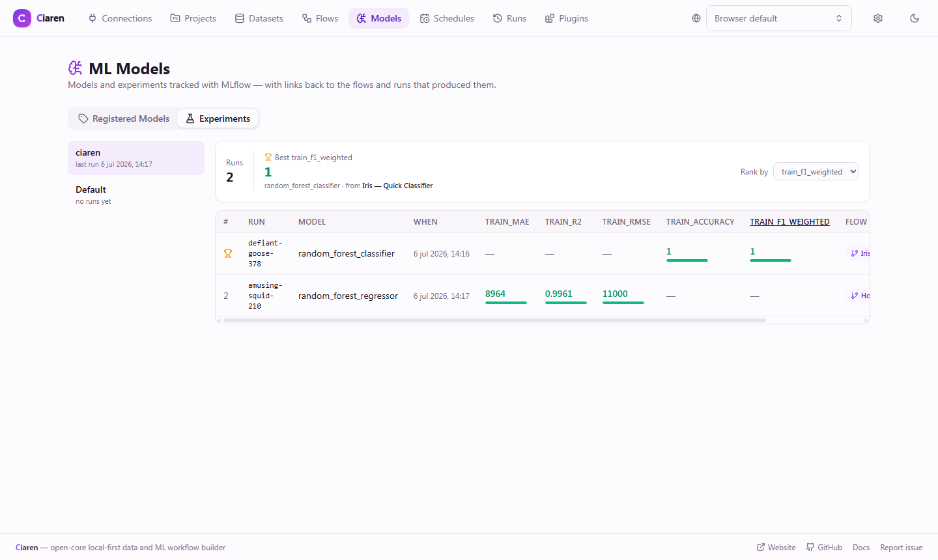Viewport: 938px width, 560px height.
Task: Open Datasets section
Action: click(x=259, y=18)
